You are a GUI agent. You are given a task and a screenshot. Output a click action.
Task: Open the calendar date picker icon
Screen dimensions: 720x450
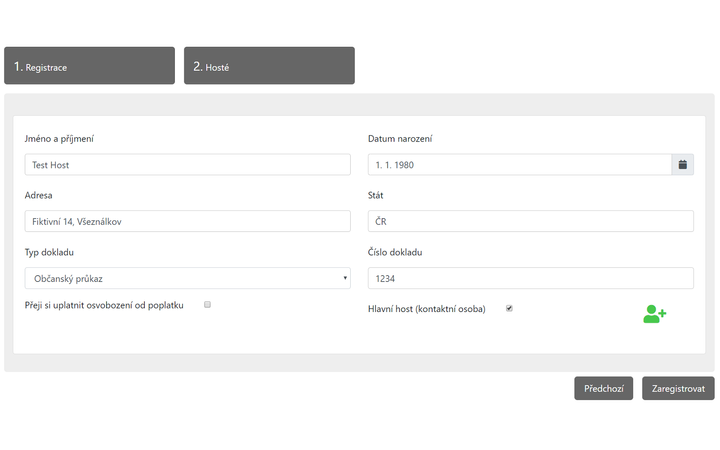point(682,164)
